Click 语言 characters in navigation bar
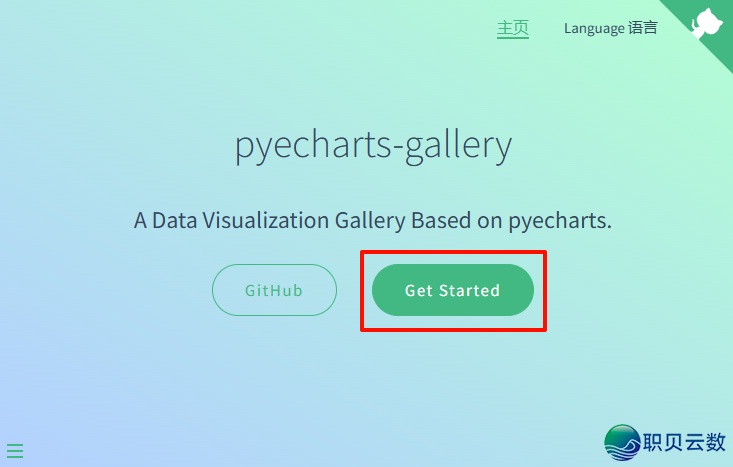Viewport: 733px width, 467px height. (643, 28)
